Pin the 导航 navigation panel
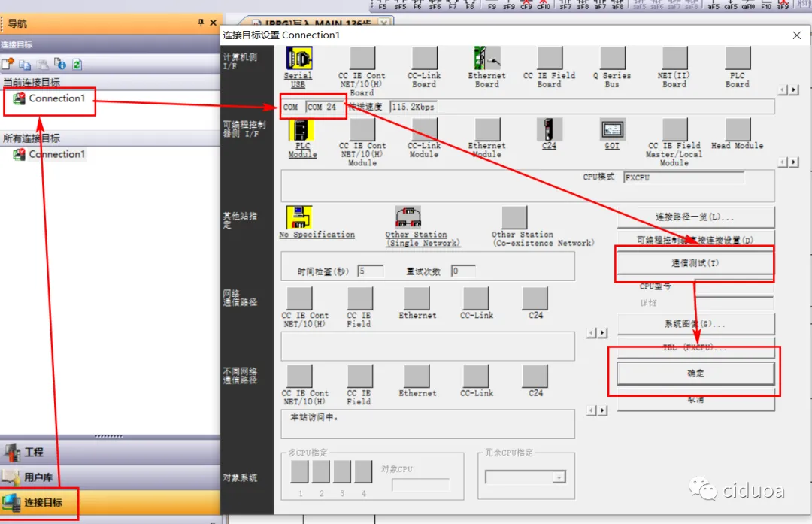Image resolution: width=812 pixels, height=524 pixels. pos(201,23)
